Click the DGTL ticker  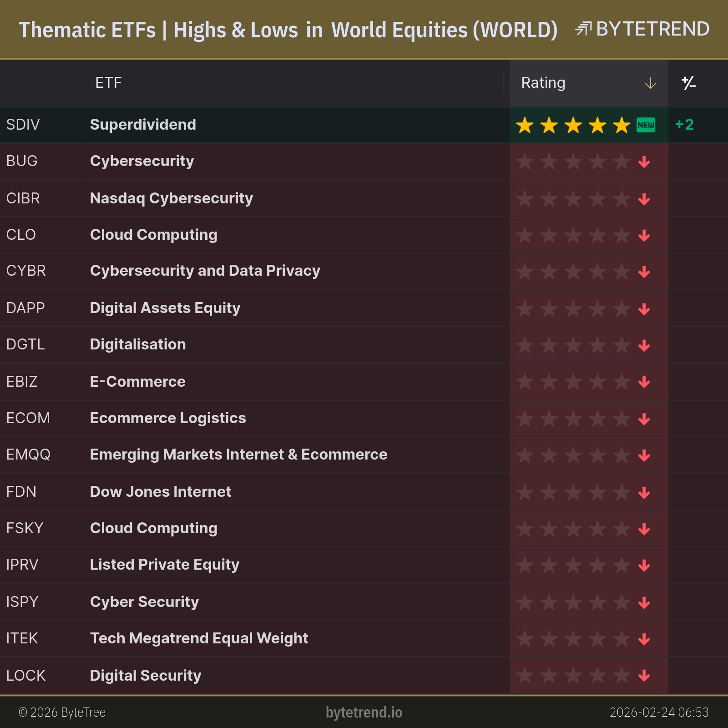coord(25,344)
